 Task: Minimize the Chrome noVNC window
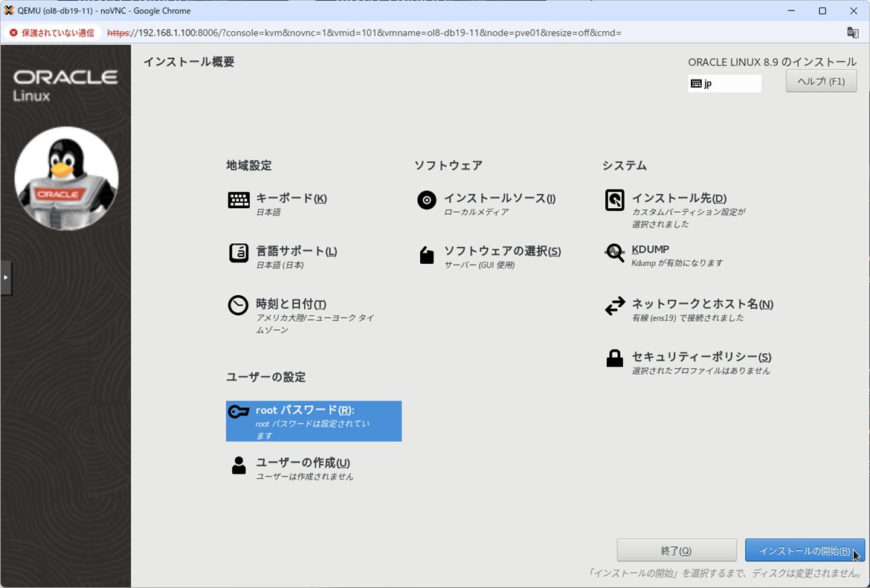(791, 10)
